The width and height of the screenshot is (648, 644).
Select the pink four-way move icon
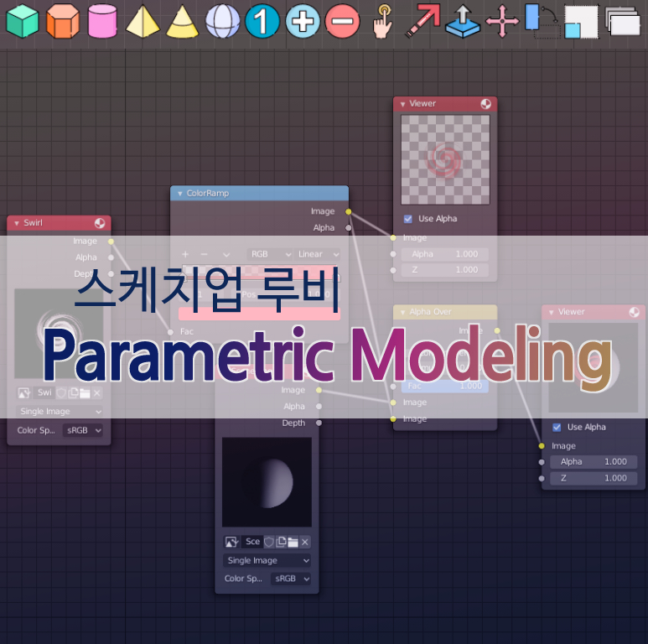(x=502, y=21)
